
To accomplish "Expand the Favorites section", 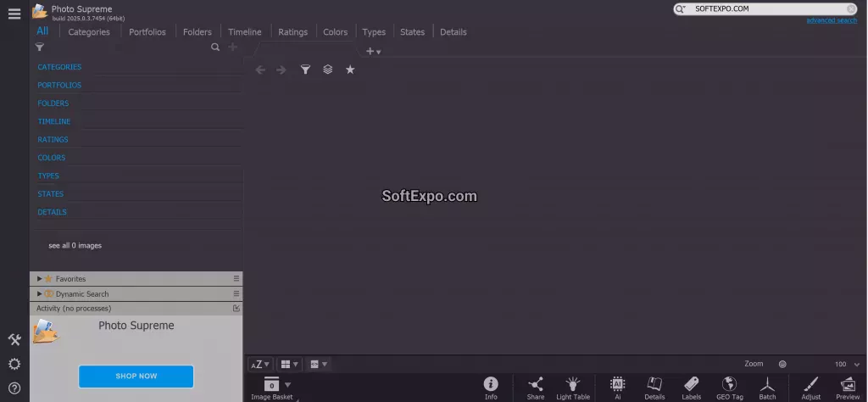I will (x=40, y=279).
